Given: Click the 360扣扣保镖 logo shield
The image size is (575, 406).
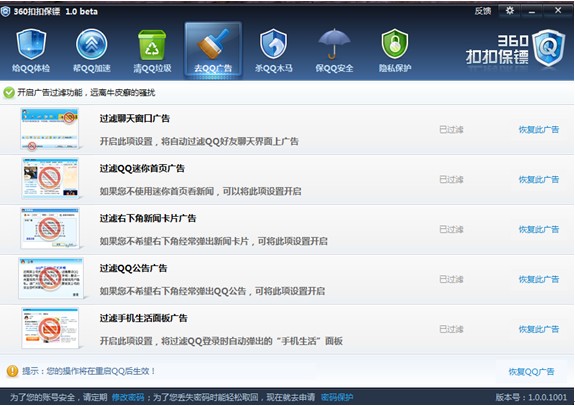Looking at the screenshot, I should tap(549, 48).
